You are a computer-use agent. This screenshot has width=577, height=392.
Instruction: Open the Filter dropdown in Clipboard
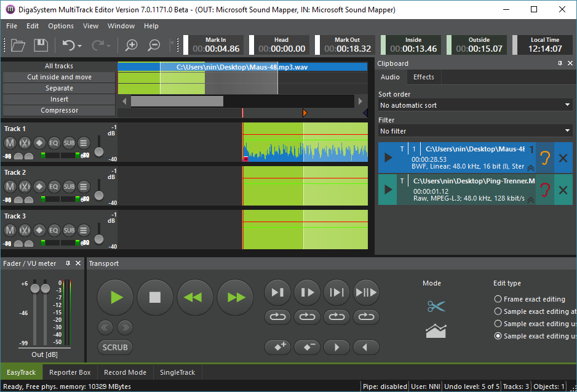tap(475, 131)
